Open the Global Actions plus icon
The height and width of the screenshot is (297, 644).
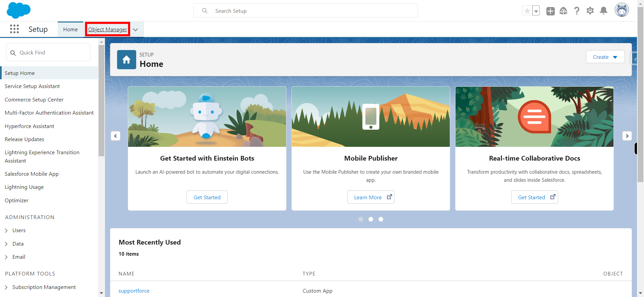point(550,11)
